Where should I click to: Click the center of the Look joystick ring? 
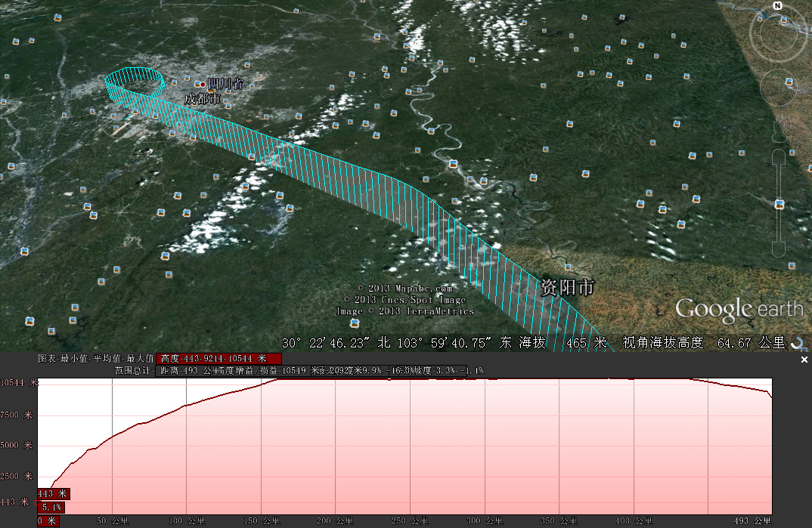pos(776,33)
